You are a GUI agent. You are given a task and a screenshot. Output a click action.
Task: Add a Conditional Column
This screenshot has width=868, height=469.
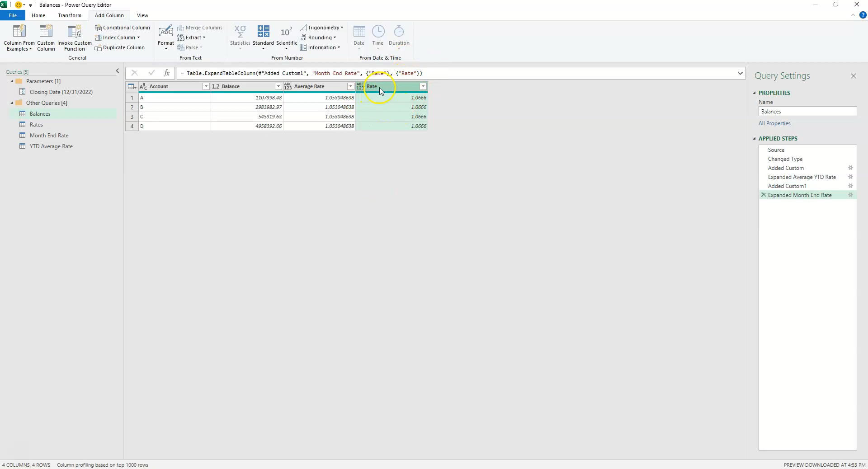123,28
